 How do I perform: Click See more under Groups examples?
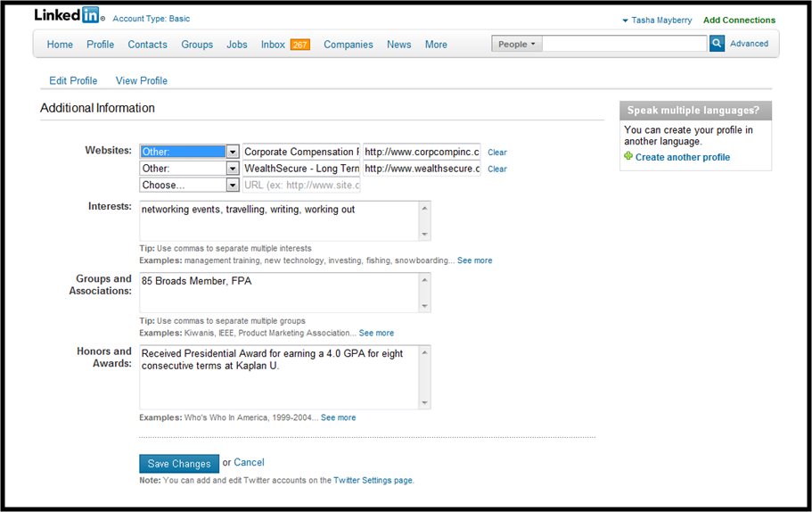click(x=376, y=334)
